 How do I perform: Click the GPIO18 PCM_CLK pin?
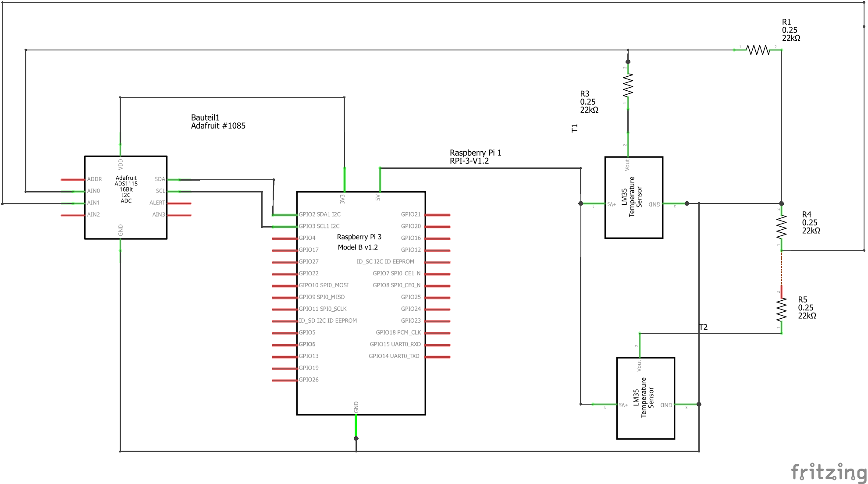pos(438,333)
